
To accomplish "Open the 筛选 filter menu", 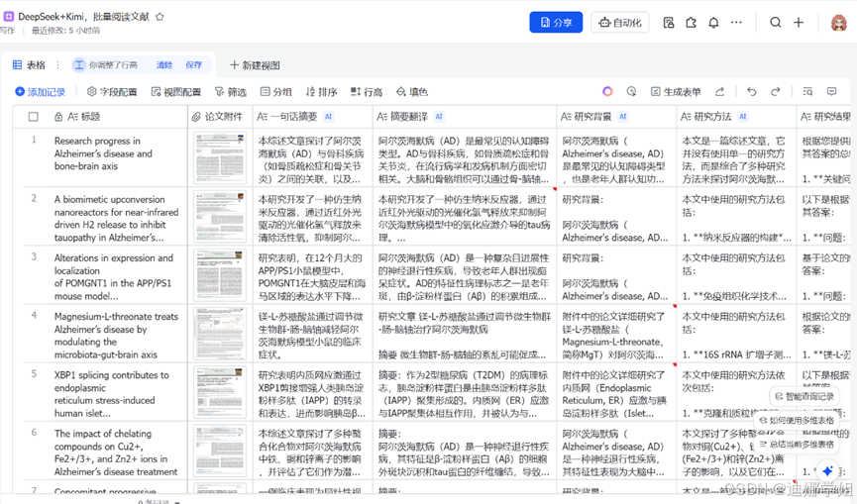I will [231, 92].
